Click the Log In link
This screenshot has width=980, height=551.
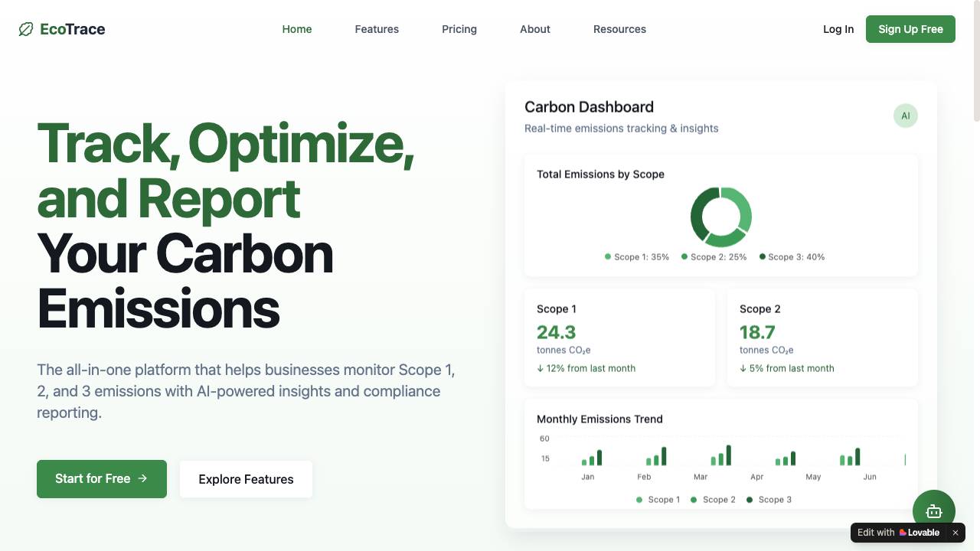(x=838, y=29)
